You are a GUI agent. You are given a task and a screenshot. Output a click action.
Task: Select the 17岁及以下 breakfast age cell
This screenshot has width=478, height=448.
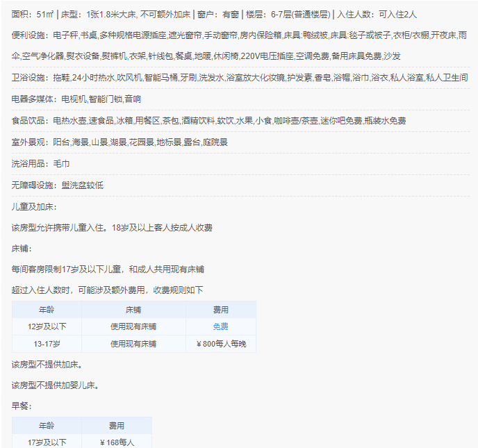tap(47, 442)
